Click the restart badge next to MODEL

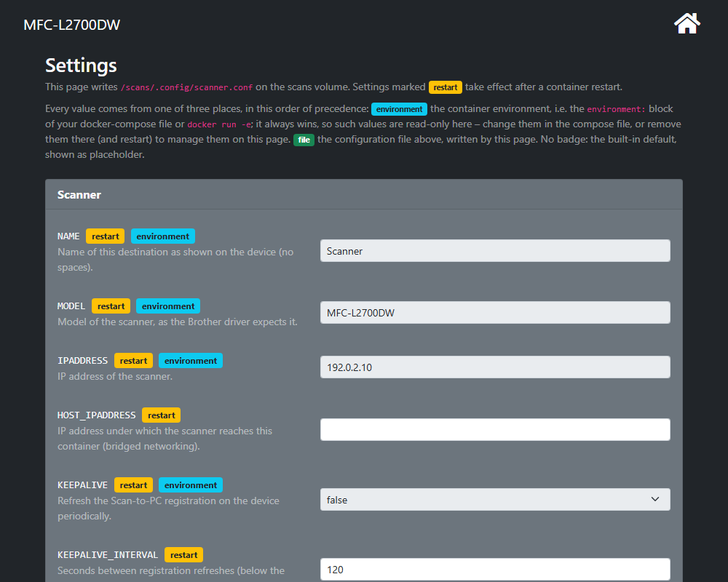[x=111, y=306]
